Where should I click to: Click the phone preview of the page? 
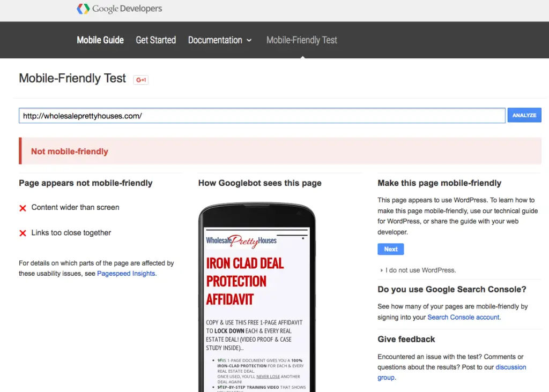[257, 297]
